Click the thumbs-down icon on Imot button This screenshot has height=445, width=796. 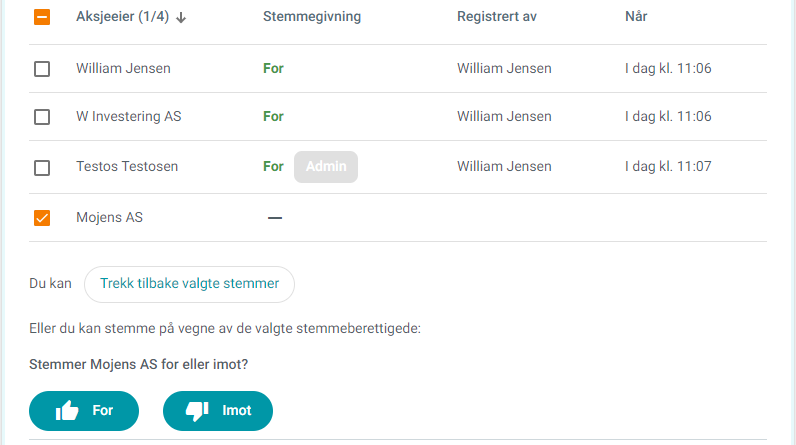click(197, 411)
